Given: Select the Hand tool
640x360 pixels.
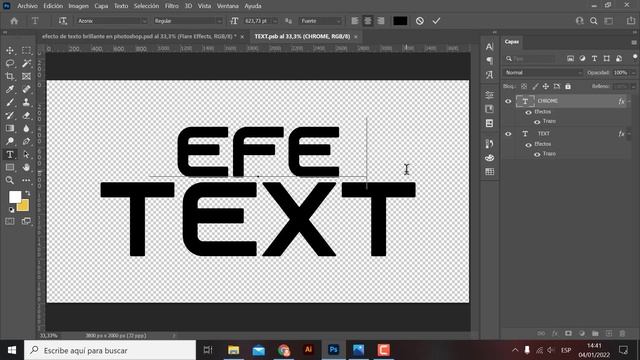Looking at the screenshot, I should pyautogui.click(x=26, y=167).
